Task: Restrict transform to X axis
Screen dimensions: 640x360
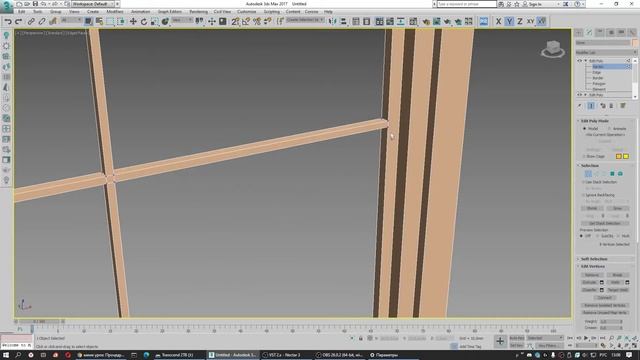Action: coord(498,21)
